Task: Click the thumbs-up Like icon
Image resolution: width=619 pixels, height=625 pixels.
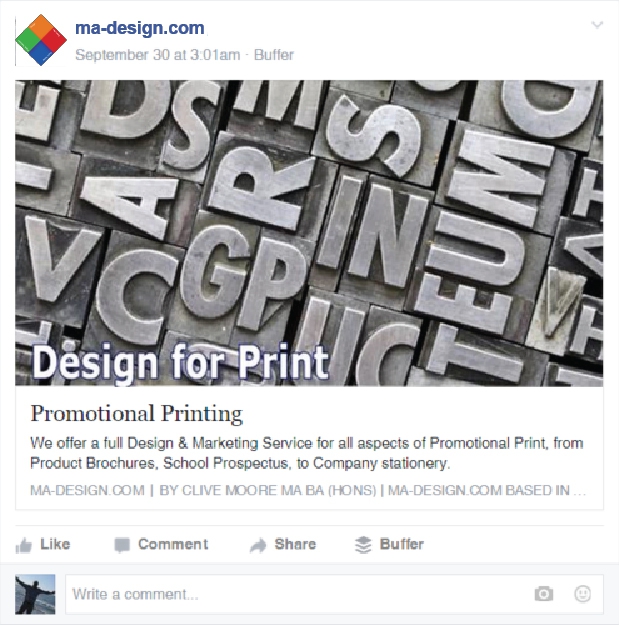Action: (24, 545)
